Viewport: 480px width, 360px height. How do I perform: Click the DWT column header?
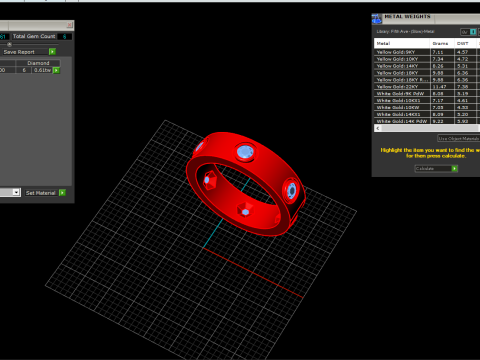466,43
